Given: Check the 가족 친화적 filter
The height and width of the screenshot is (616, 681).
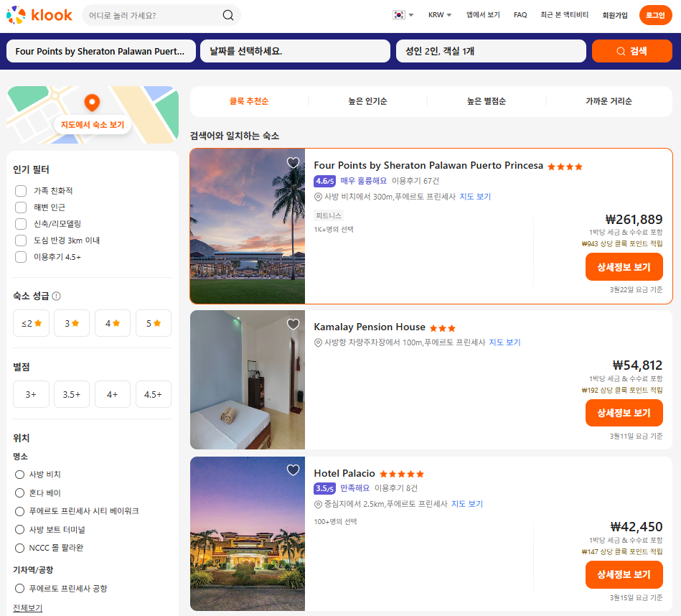Looking at the screenshot, I should tap(21, 191).
